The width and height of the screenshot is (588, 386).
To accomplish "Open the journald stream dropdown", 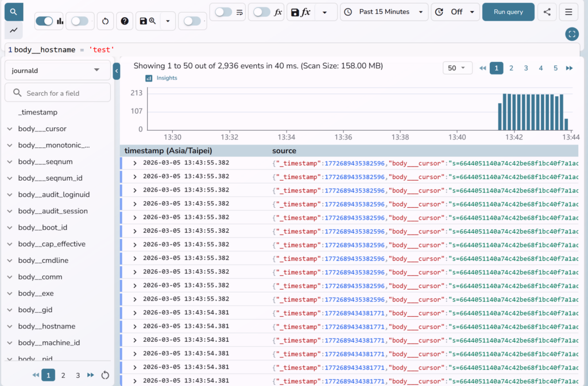I will [57, 71].
